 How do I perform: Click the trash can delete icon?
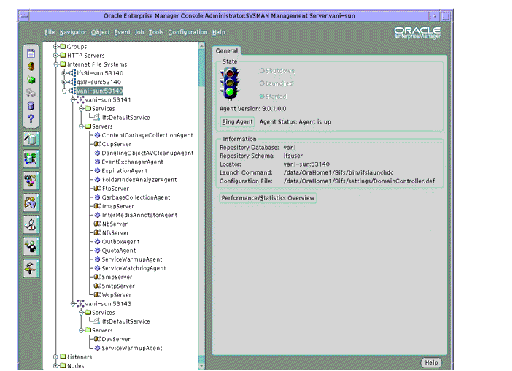(x=31, y=106)
